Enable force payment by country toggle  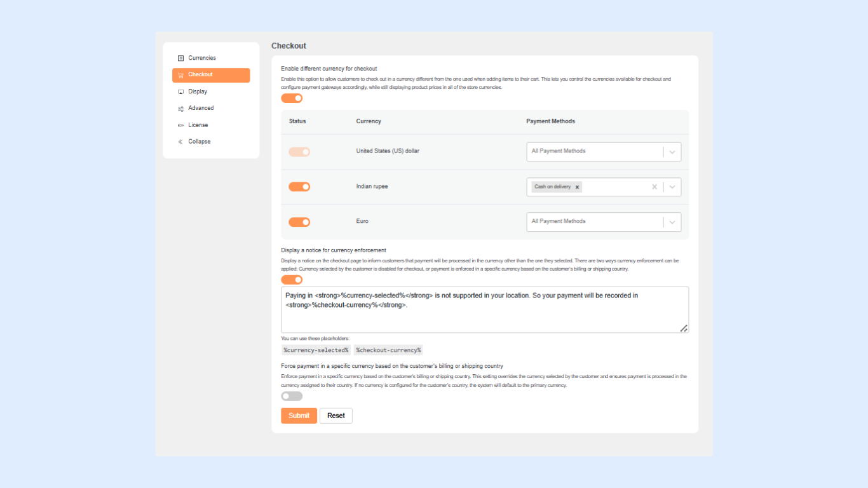tap(292, 396)
